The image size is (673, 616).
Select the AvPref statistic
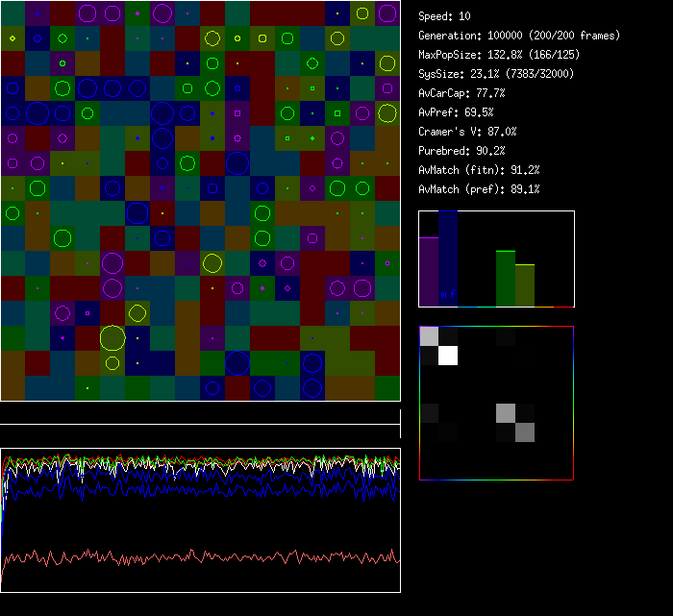tap(457, 112)
